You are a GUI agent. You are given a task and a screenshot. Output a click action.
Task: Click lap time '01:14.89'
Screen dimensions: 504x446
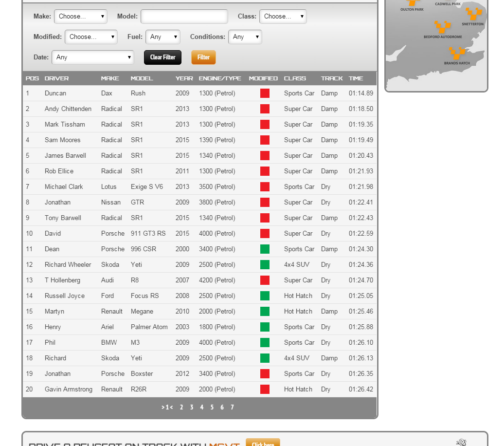361,93
